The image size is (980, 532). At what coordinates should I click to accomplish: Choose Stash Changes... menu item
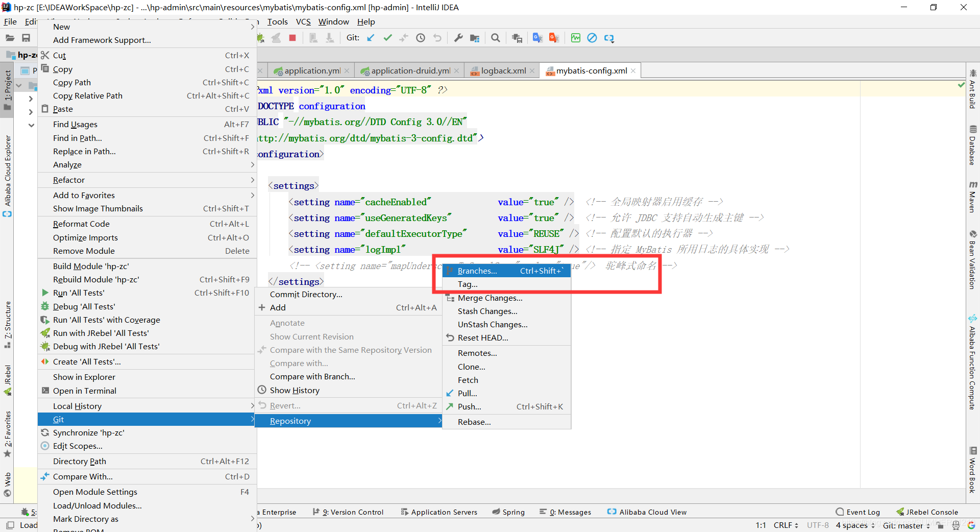(x=506, y=311)
